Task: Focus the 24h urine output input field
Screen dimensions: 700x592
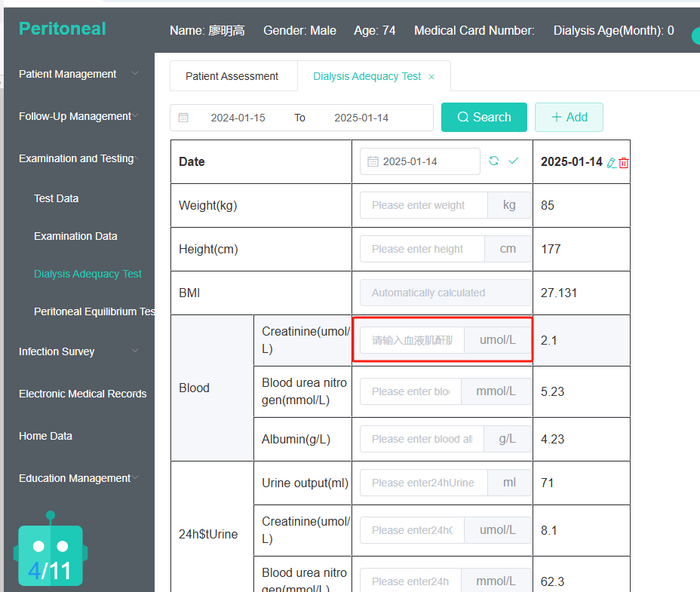Action: (424, 483)
